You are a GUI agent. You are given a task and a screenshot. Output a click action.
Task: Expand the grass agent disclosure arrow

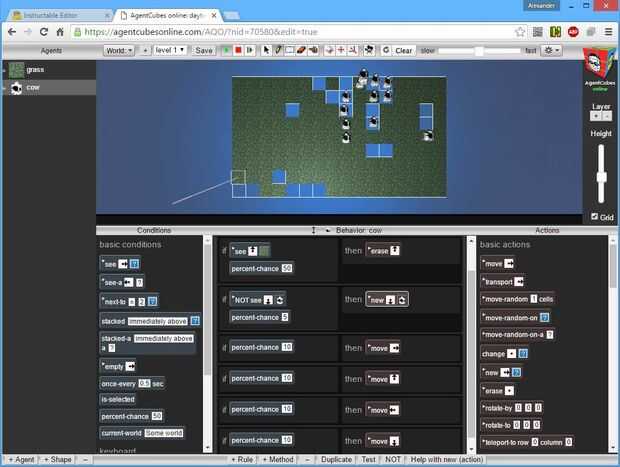point(4,70)
